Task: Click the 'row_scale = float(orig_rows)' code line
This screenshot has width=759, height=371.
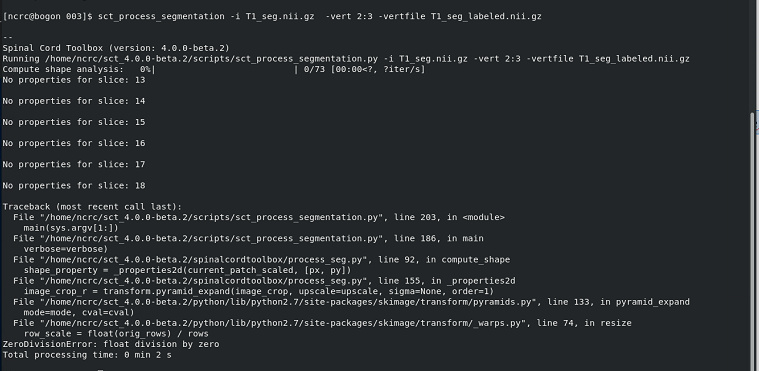Action: tap(116, 334)
